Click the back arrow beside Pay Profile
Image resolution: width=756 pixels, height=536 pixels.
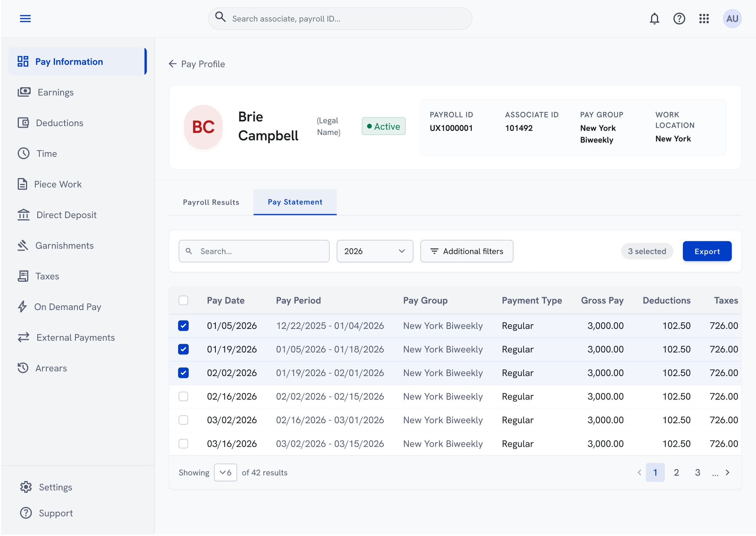coord(173,64)
